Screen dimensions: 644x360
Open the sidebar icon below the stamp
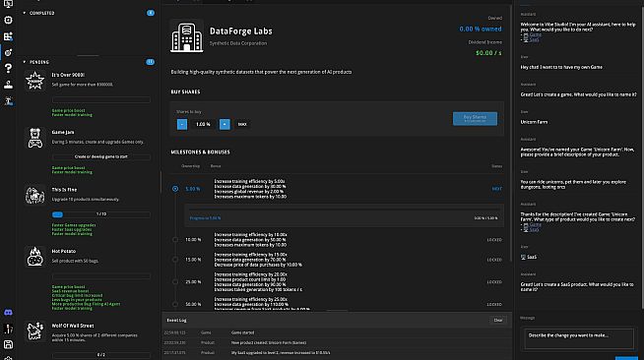coord(8,100)
